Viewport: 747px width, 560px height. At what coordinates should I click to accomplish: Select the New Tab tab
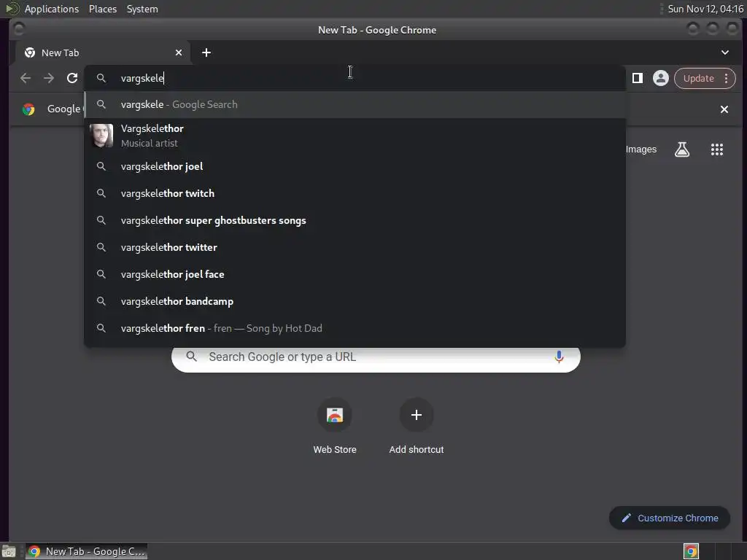102,52
